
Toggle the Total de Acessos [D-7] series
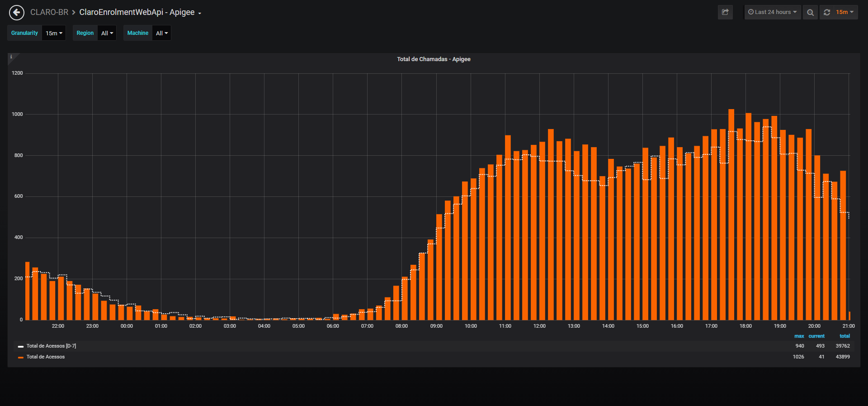click(51, 346)
